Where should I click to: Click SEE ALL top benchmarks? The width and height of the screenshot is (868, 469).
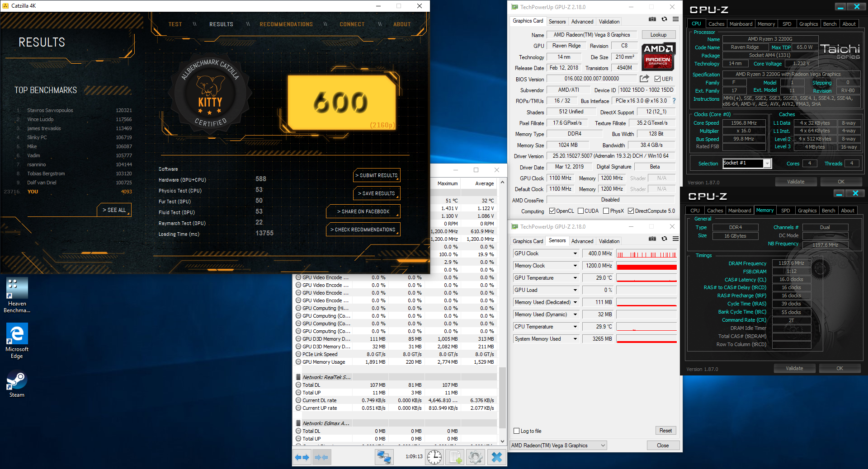click(x=114, y=210)
